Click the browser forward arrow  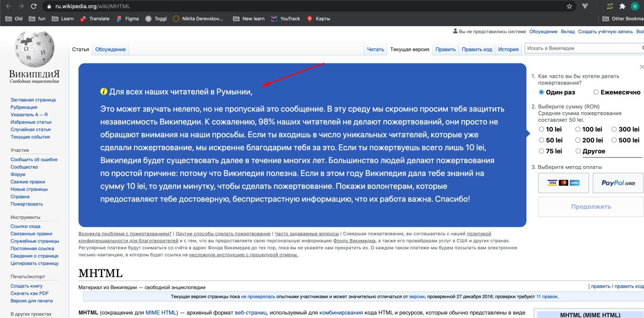[21, 7]
